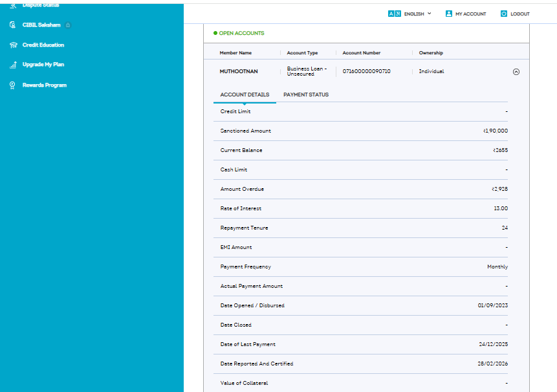Image resolution: width=557 pixels, height=392 pixels.
Task: Click the language translate icon
Action: (x=394, y=14)
